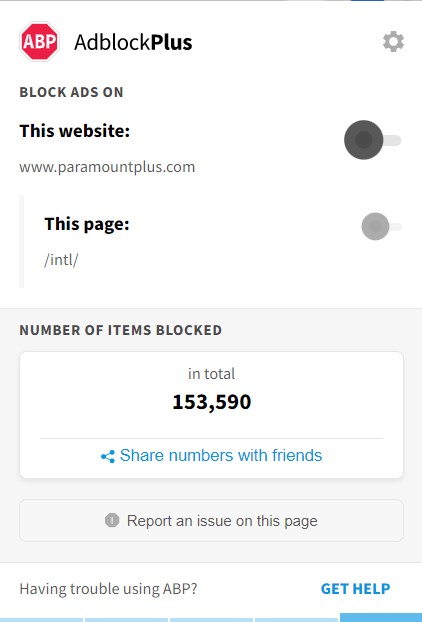Select the leftmost light blue bottom bar segment
Viewport: 422px width, 622px height.
41,620
